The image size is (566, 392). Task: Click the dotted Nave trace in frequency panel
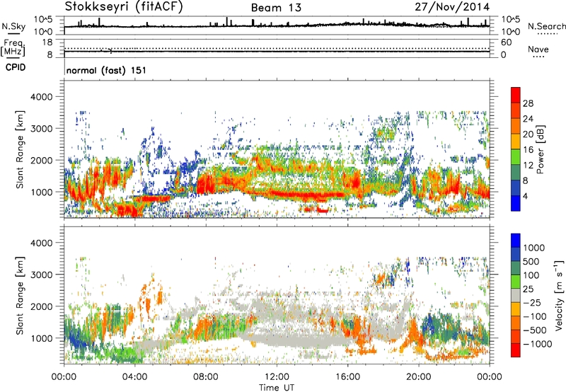(277, 48)
